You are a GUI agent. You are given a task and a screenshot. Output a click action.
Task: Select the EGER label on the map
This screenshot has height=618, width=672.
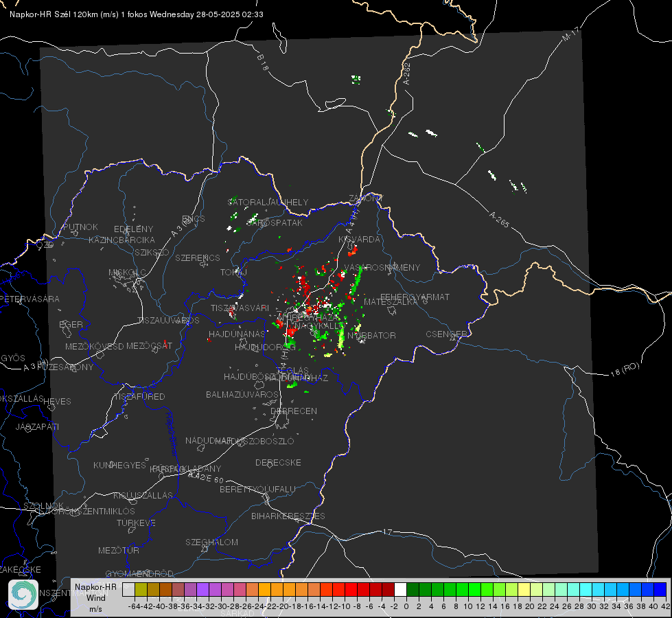coord(71,324)
